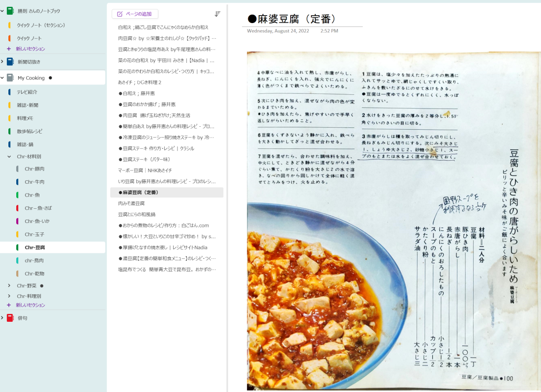Viewport: 541px width, 392px height.
Task: Expand the Chr-料理別 section group
Action: click(9, 296)
